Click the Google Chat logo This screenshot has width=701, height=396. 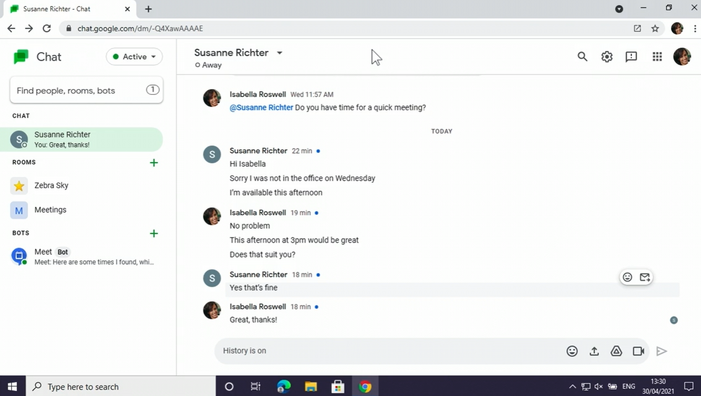[x=21, y=57]
